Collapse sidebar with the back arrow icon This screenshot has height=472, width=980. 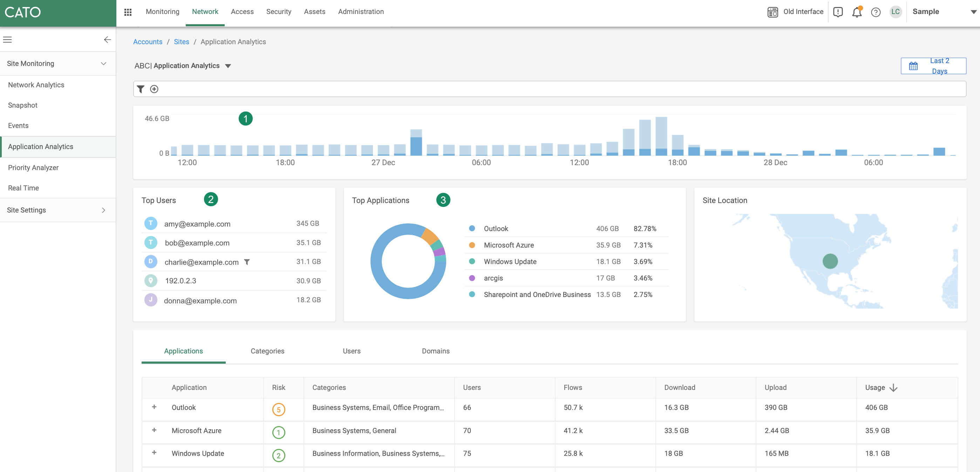(107, 40)
